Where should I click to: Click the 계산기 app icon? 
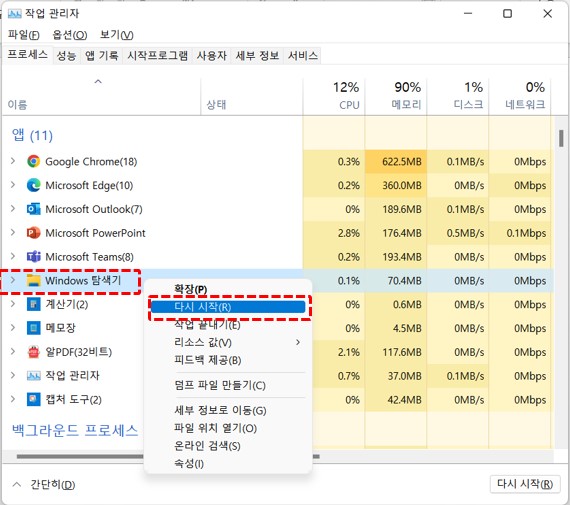[x=33, y=304]
